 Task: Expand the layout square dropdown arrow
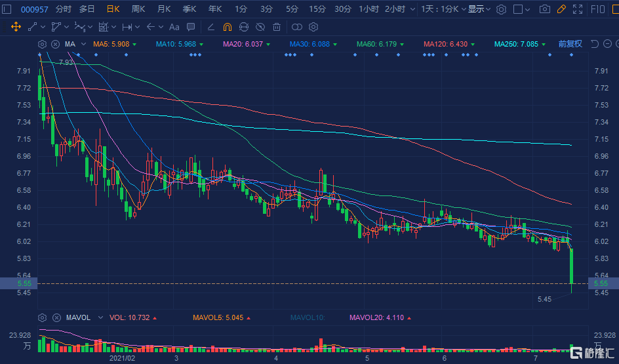click(528, 10)
